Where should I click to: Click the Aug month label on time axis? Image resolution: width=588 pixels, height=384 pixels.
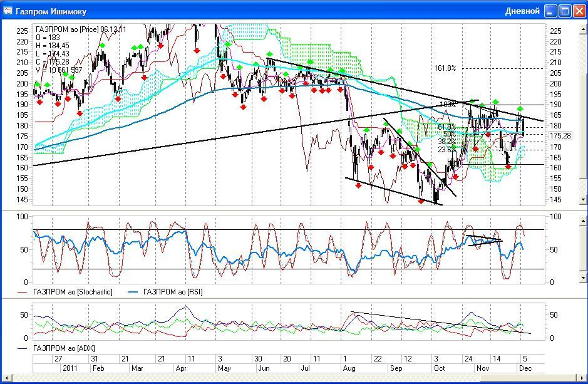349,368
